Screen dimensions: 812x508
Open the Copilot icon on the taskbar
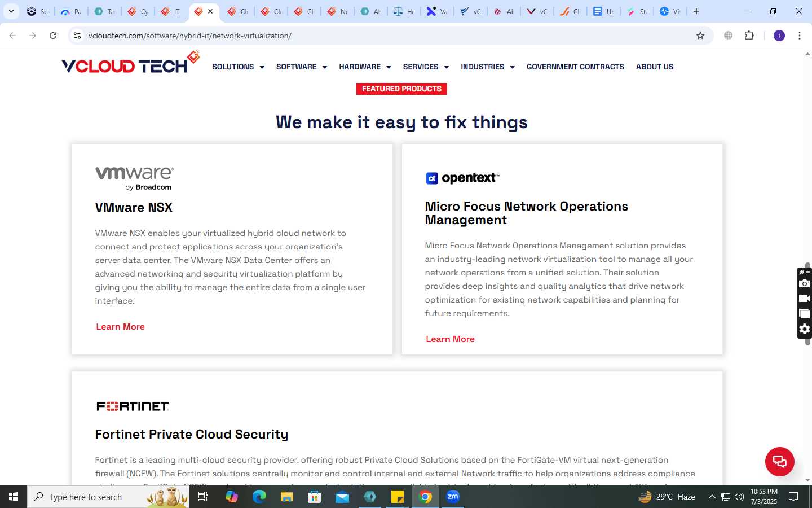click(x=231, y=497)
